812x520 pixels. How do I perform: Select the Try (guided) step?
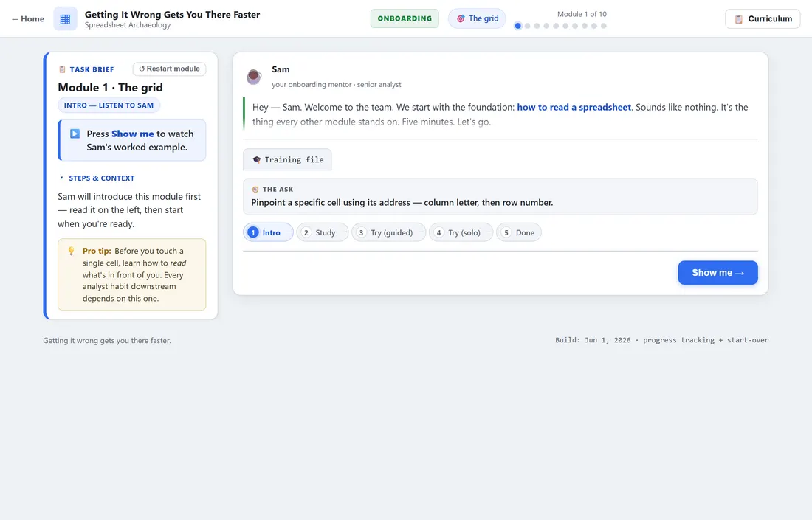tap(388, 232)
